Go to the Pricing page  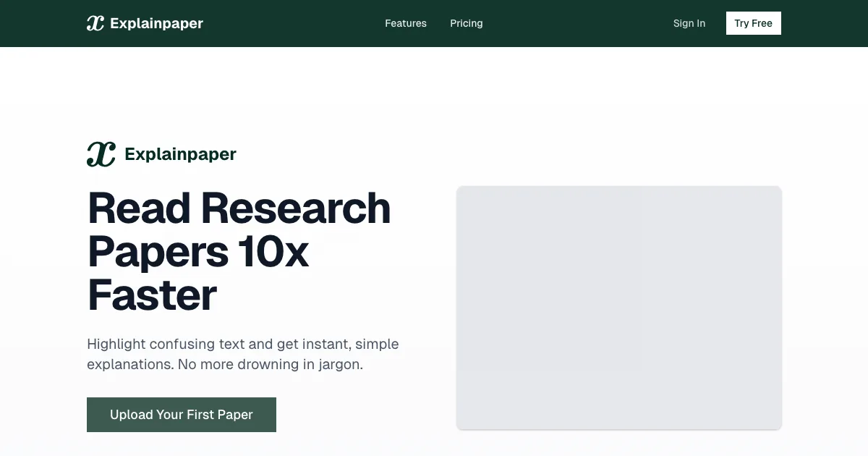pyautogui.click(x=466, y=23)
